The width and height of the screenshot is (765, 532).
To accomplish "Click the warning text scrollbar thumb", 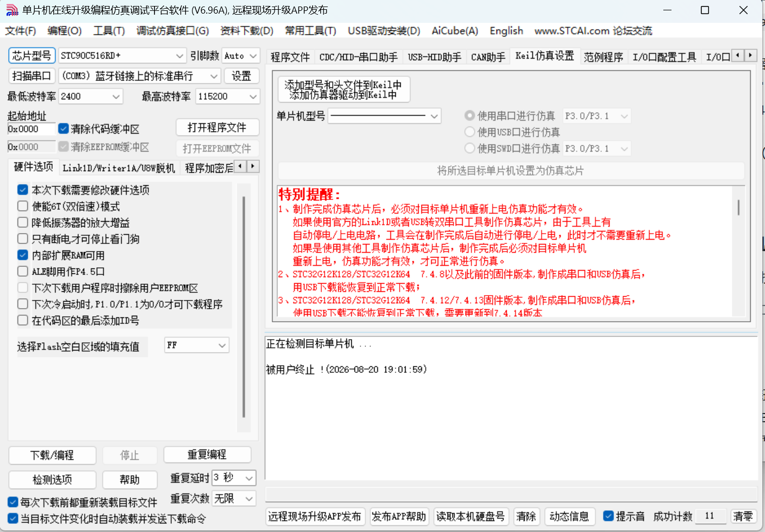I will click(x=738, y=207).
